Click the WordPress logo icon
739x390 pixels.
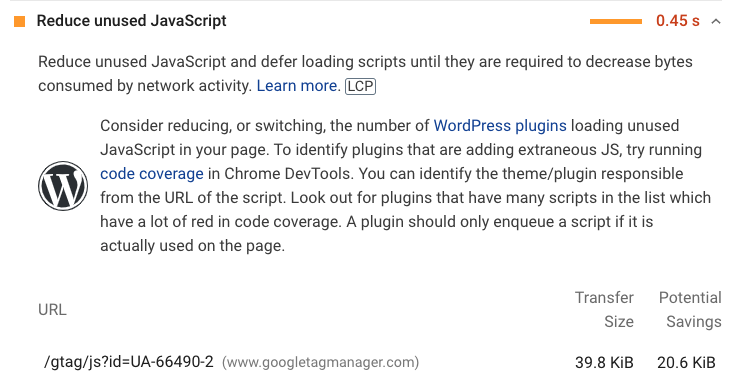(x=63, y=186)
